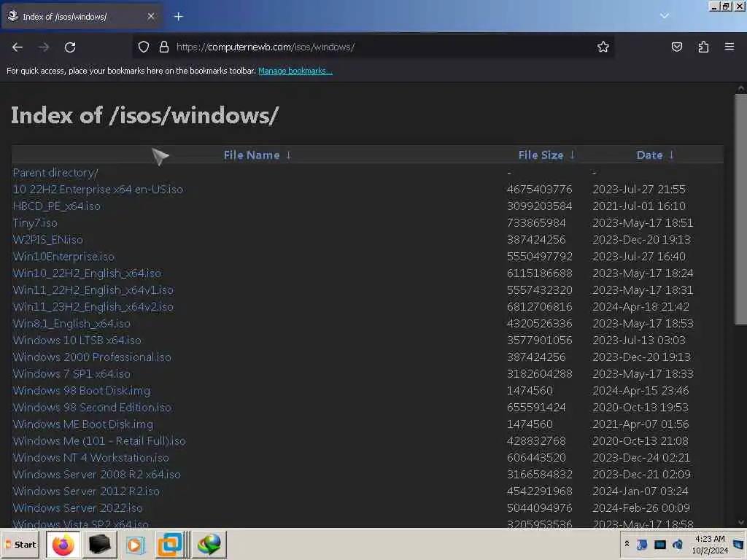Download HBCD_PE_x64.iso
Image resolution: width=747 pixels, height=560 pixels.
pos(56,206)
